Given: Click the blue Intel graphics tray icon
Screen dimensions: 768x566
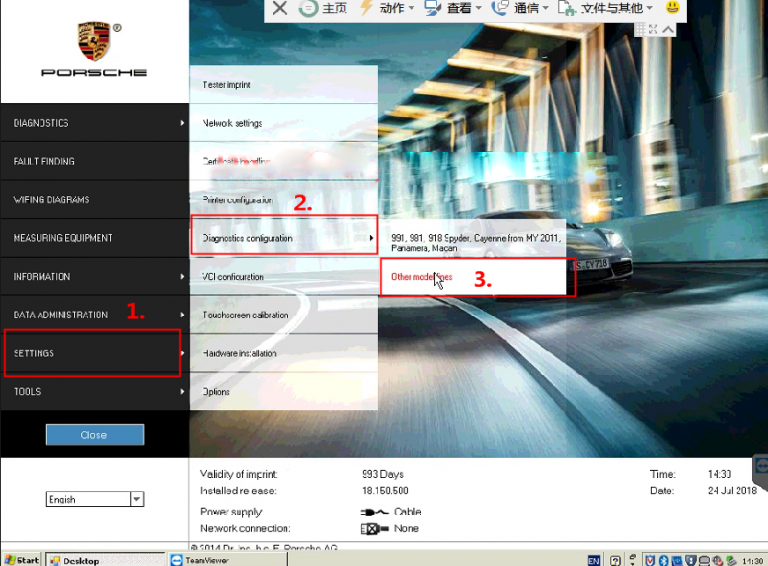Looking at the screenshot, I should (677, 561).
